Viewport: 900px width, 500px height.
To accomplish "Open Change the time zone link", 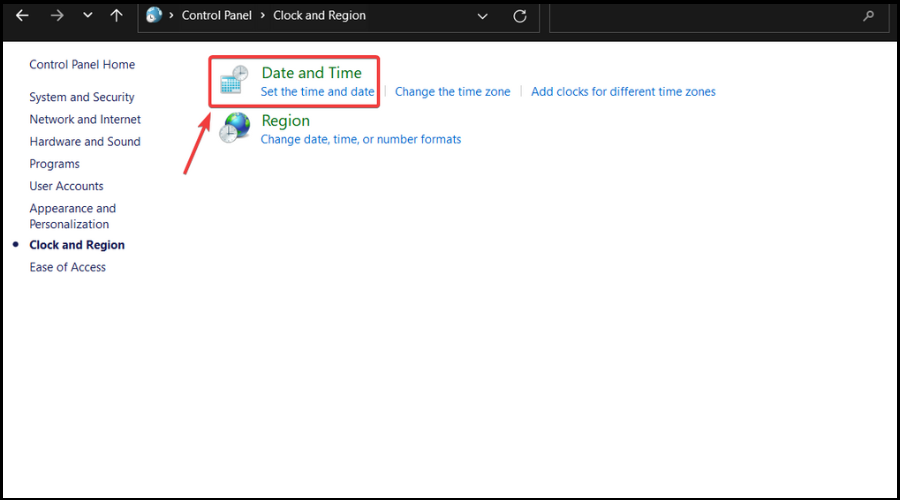I will point(452,92).
